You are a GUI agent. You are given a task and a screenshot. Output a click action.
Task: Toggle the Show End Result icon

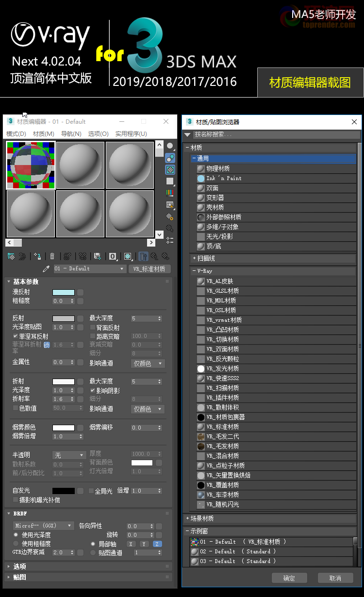coord(143,256)
